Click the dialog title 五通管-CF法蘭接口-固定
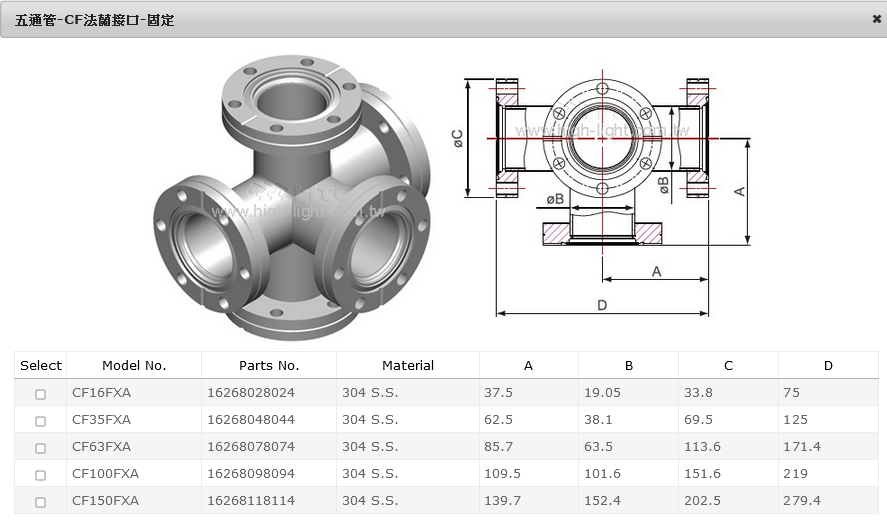The image size is (887, 529). [x=95, y=19]
